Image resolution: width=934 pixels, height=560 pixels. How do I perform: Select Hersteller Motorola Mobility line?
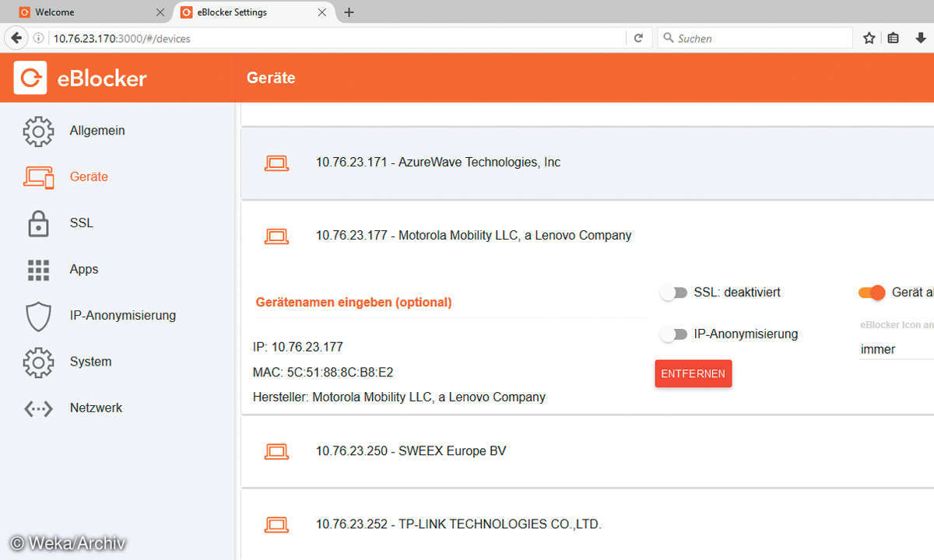coord(399,397)
